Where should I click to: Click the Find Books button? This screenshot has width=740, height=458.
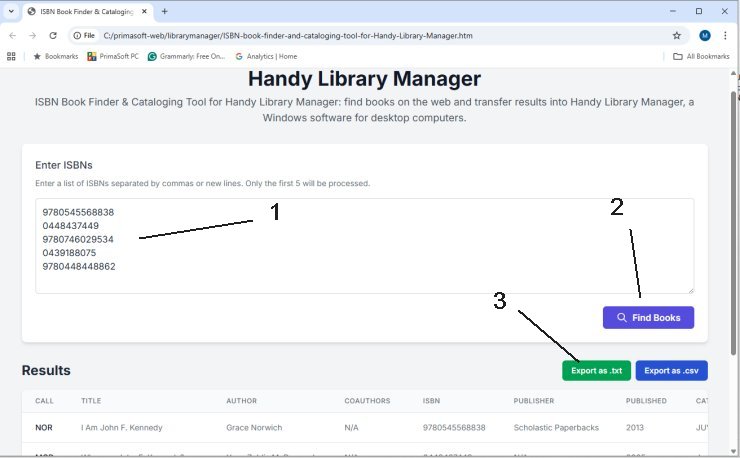pyautogui.click(x=648, y=317)
